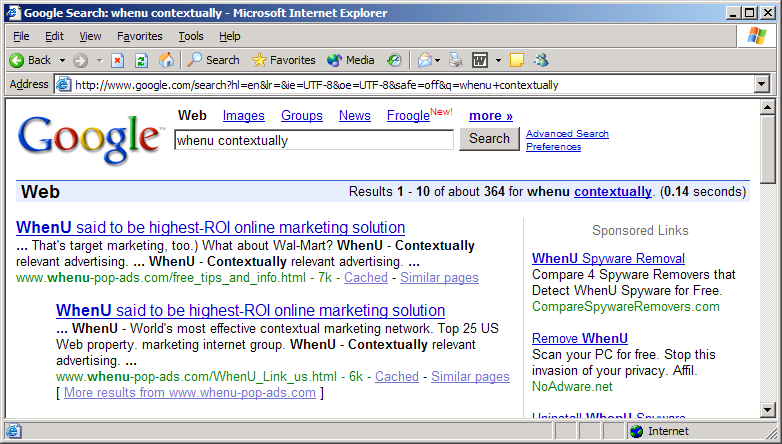Click the 'more »' link

coord(491,116)
